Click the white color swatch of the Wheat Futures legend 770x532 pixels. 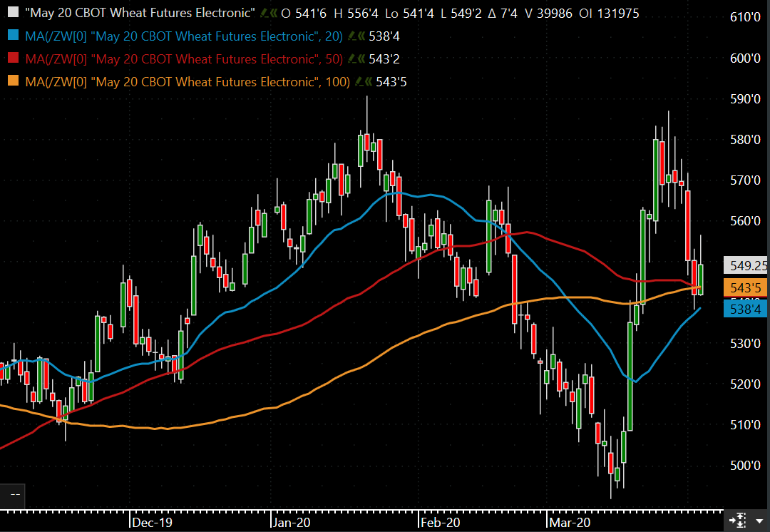click(14, 12)
